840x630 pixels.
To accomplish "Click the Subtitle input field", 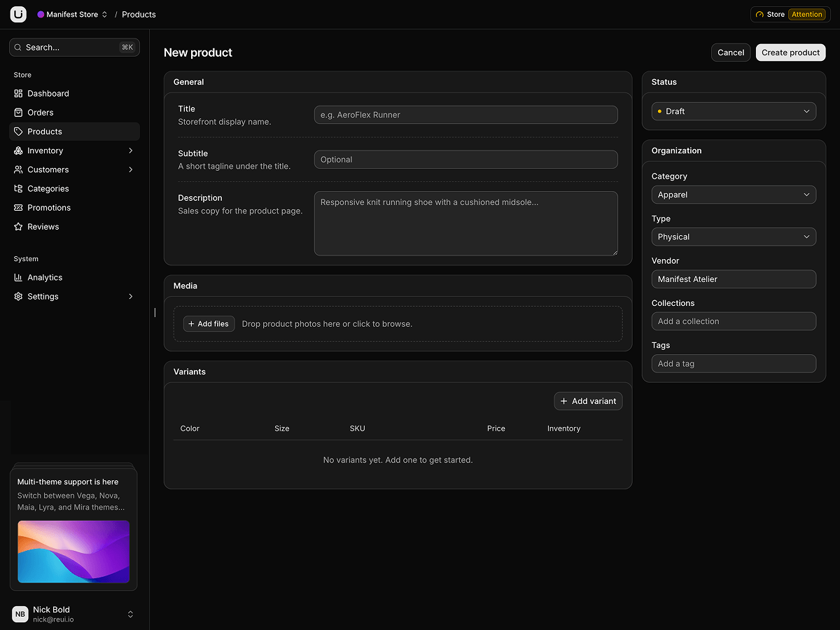I will 465,160.
